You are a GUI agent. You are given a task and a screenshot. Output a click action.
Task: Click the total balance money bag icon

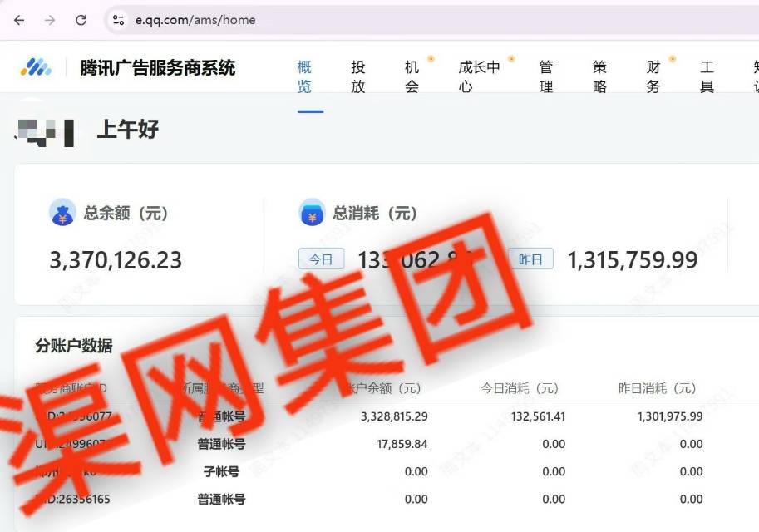[62, 213]
